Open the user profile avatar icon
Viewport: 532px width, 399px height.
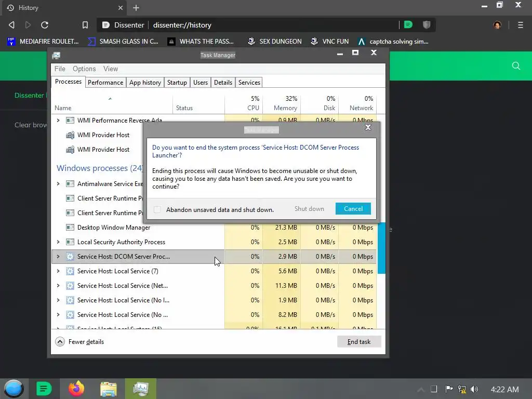[497, 25]
